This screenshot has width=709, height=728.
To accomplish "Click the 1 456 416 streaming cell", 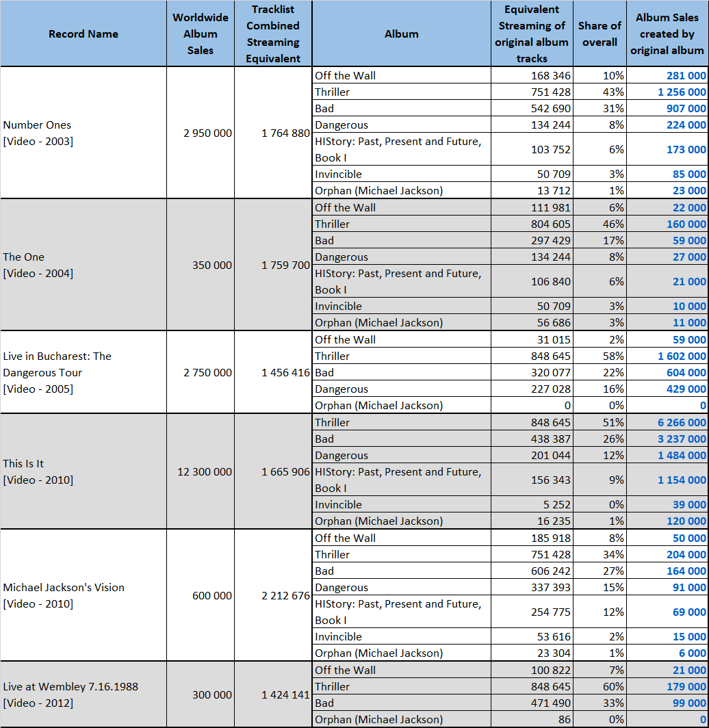I will point(273,372).
